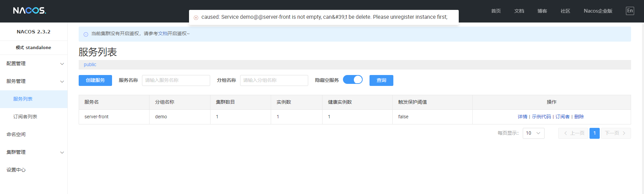This screenshot has height=194, width=644.
Task: Expand the 配置管理 menu chevron
Action: [62, 64]
